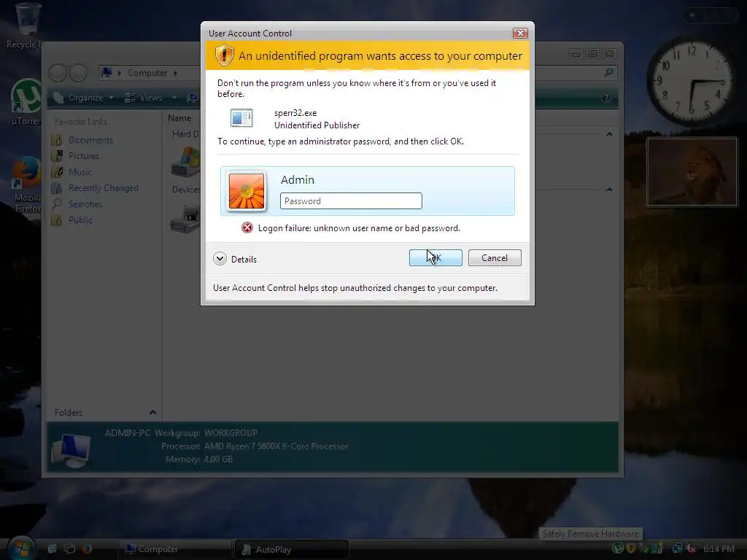Switch to AutoPlay taskbar item

coord(292,549)
